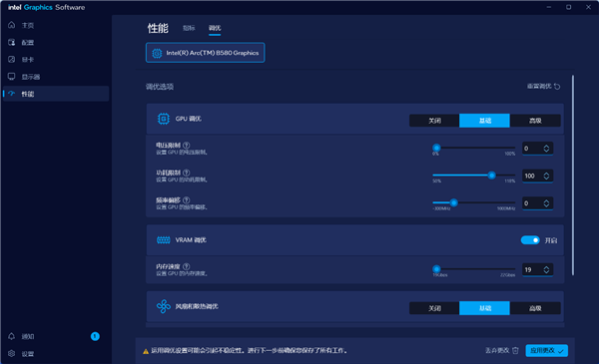Click the warning triangle icon in bottom bar
599x364 pixels.
tap(146, 351)
